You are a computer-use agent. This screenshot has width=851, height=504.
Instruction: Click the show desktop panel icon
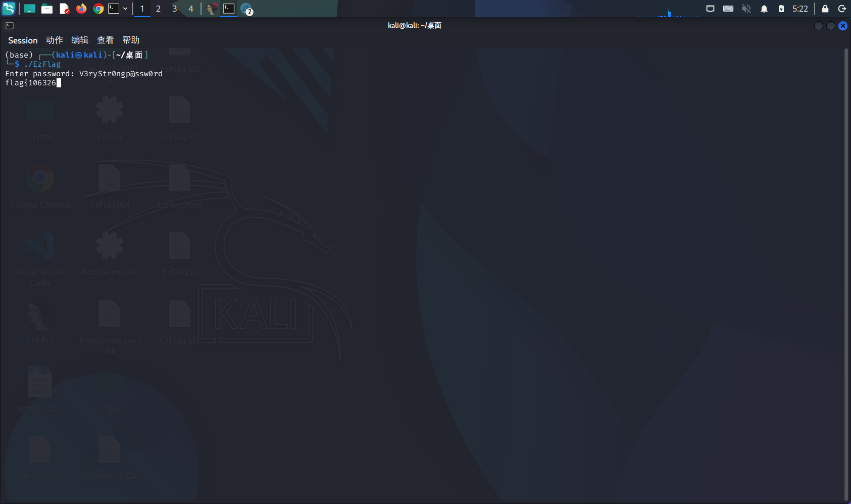[30, 9]
